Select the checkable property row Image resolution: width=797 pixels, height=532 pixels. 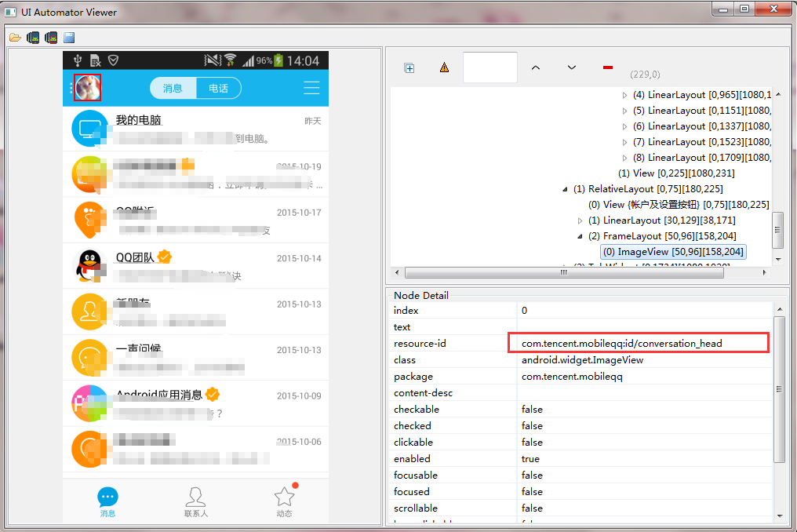pos(581,410)
